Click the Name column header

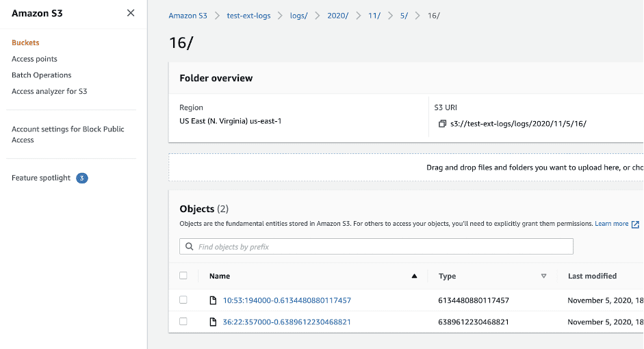[x=219, y=276]
